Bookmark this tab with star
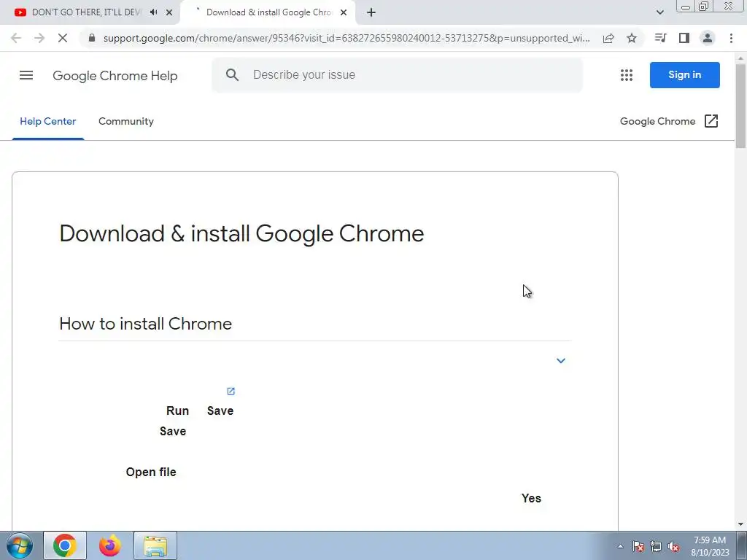The width and height of the screenshot is (747, 560). point(632,38)
